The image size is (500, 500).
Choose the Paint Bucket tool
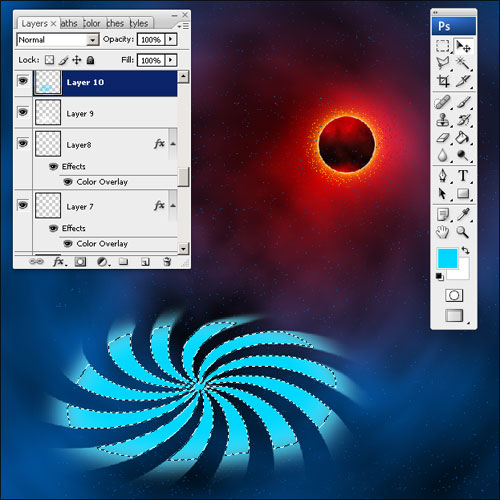463,137
